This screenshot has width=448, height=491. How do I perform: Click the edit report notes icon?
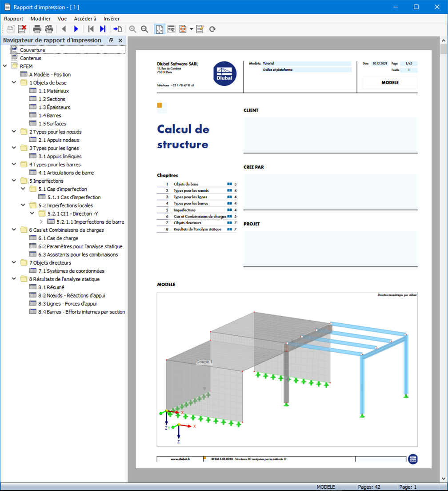pyautogui.click(x=200, y=29)
